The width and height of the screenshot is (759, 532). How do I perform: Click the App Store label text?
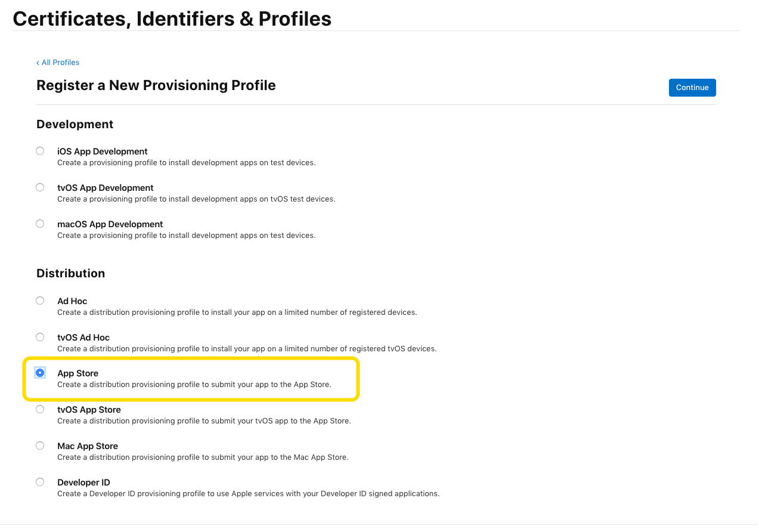pyautogui.click(x=78, y=373)
